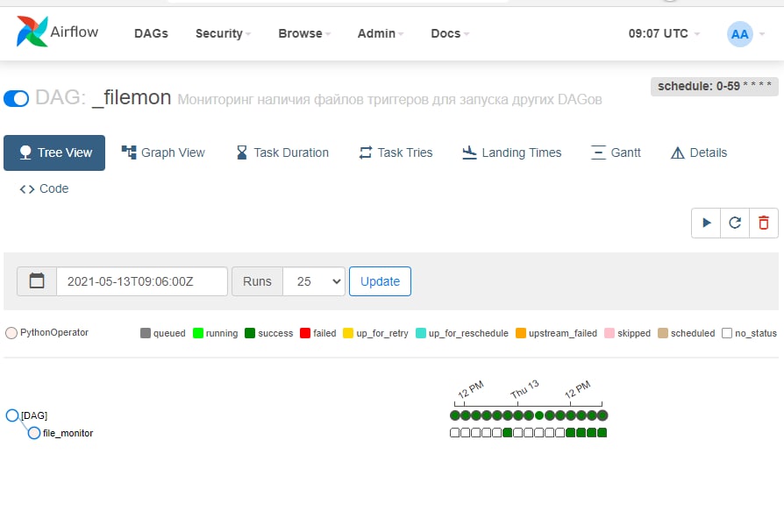The image size is (784, 532).
Task: Click the schedule: 0-59 * * * * badge
Action: 714,87
